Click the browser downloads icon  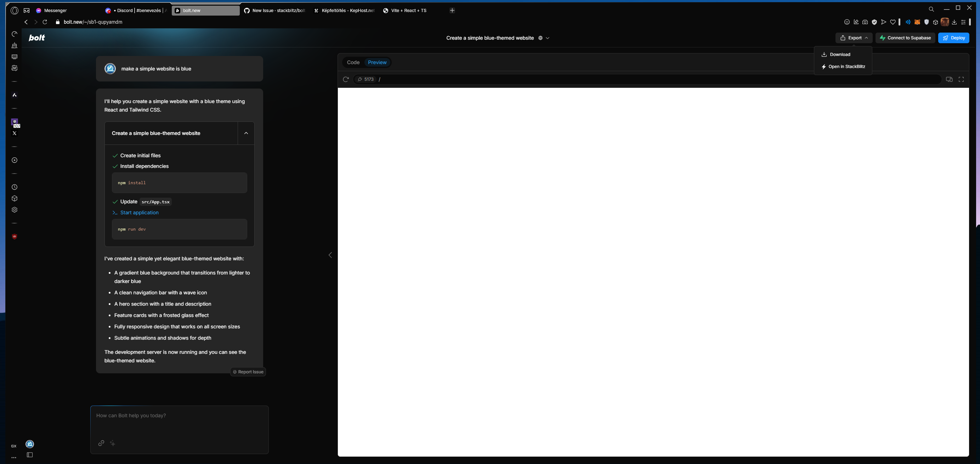(954, 22)
